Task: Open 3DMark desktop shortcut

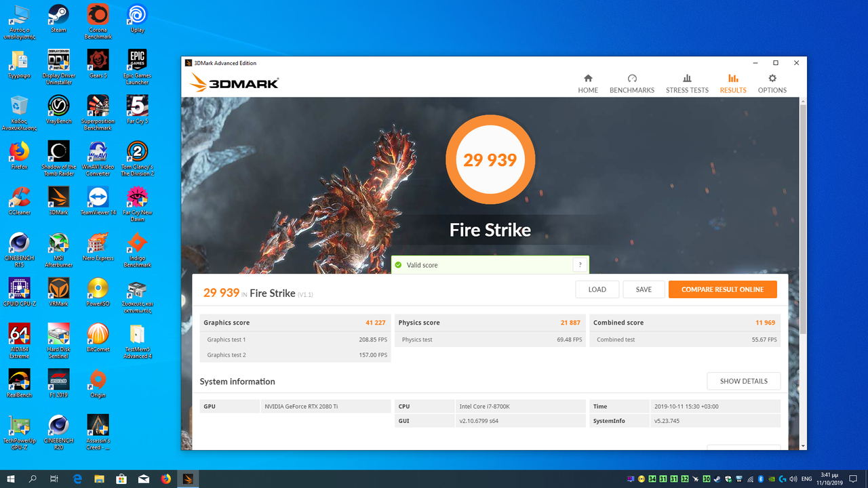Action: click(x=58, y=201)
